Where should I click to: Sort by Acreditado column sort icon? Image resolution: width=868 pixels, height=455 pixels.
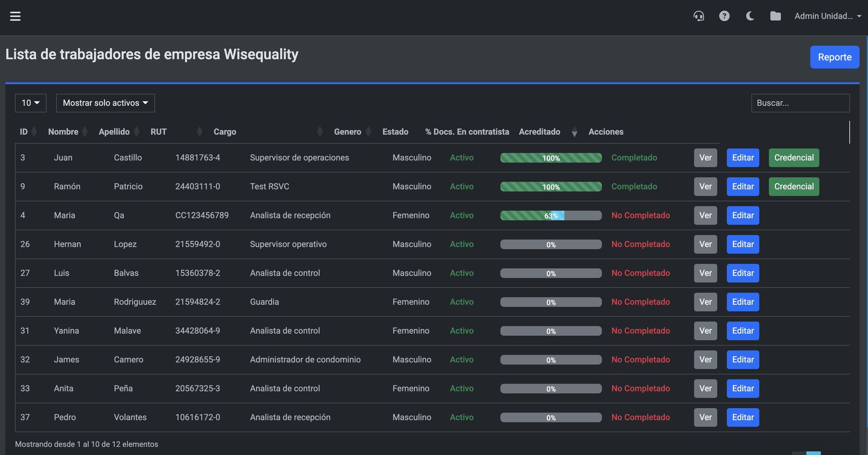tap(574, 132)
